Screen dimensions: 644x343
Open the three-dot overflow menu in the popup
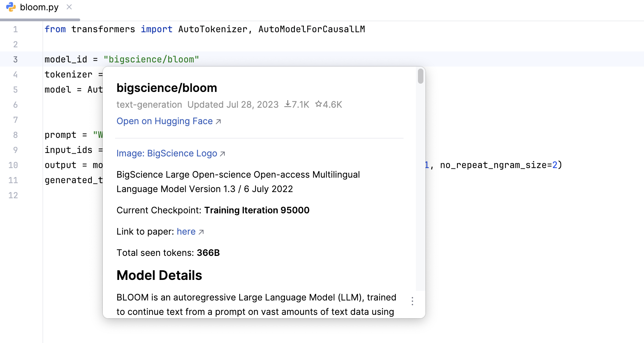412,301
